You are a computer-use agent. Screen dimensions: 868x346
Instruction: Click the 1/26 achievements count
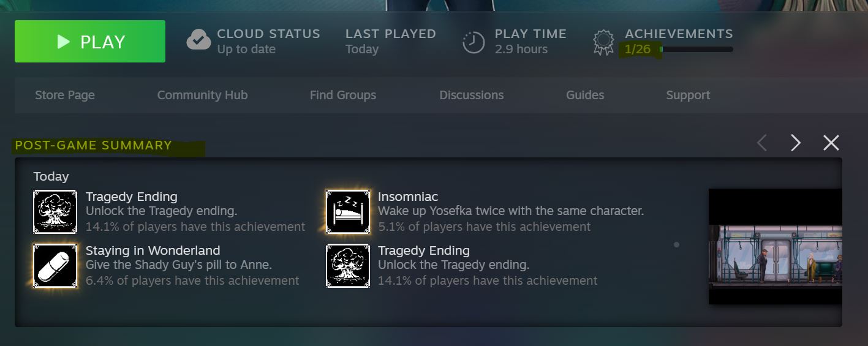[x=638, y=49]
